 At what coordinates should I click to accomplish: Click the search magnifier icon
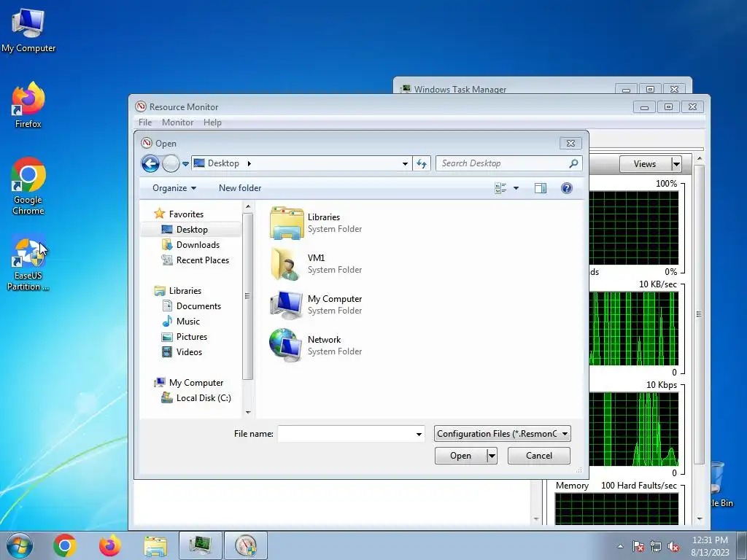(x=573, y=163)
